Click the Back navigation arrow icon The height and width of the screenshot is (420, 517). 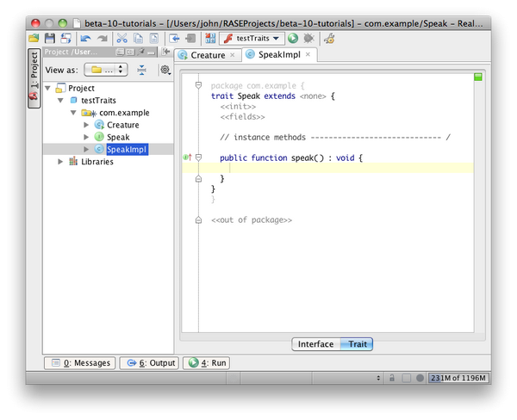click(x=175, y=39)
